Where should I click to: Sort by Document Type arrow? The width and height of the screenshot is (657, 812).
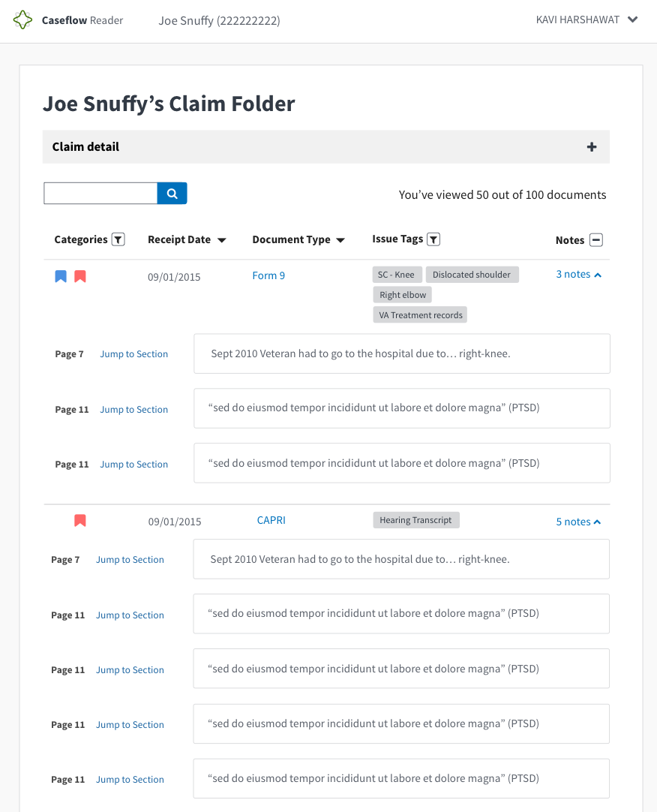pyautogui.click(x=340, y=240)
